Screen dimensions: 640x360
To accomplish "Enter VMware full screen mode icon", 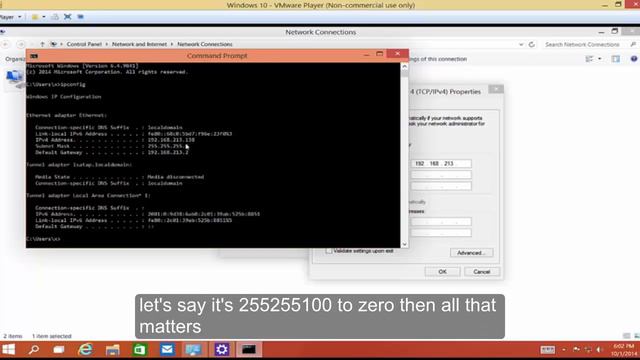I will [68, 17].
